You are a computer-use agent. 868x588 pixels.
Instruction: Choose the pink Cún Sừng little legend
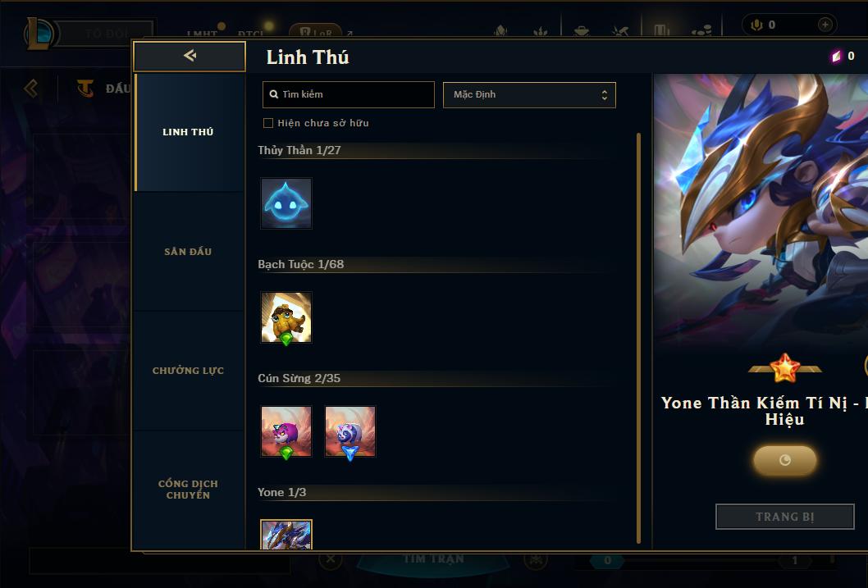pyautogui.click(x=286, y=431)
